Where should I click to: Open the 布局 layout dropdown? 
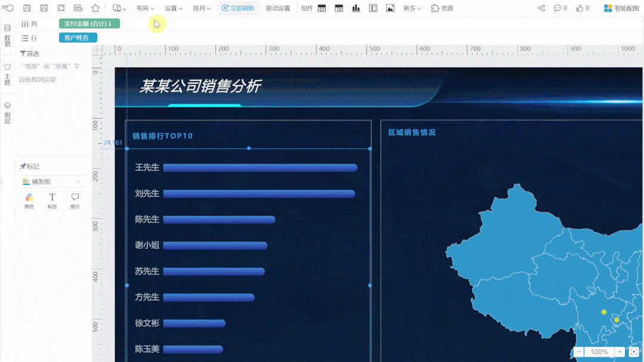click(145, 8)
